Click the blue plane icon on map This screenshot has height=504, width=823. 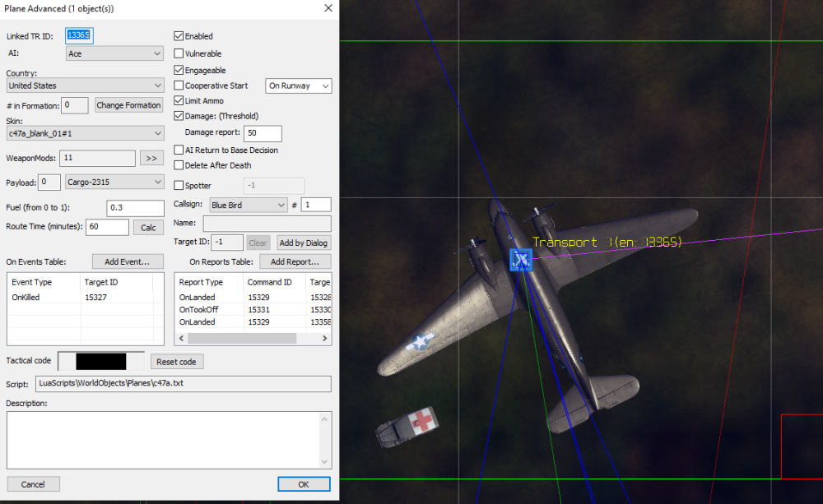tap(520, 260)
